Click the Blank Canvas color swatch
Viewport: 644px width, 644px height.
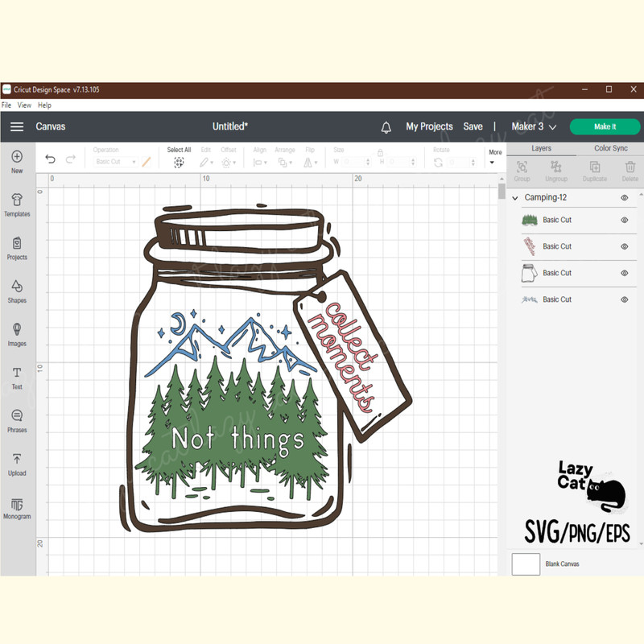pos(525,563)
